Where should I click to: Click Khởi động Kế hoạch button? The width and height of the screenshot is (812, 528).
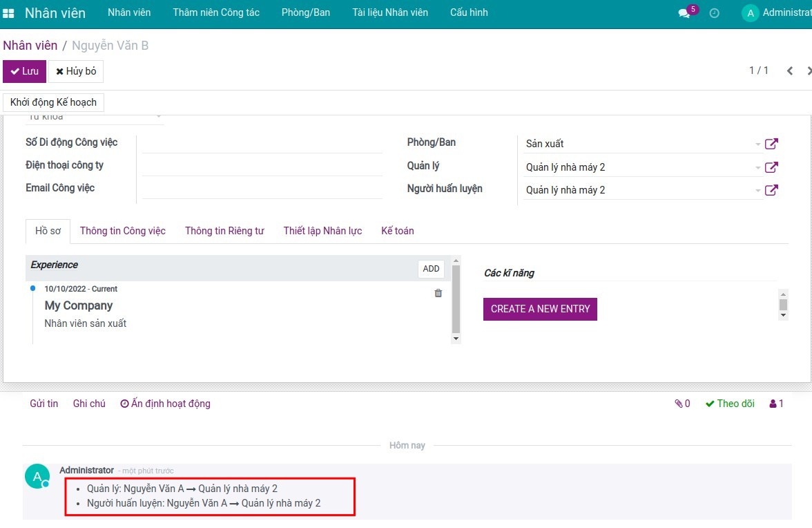(x=53, y=102)
